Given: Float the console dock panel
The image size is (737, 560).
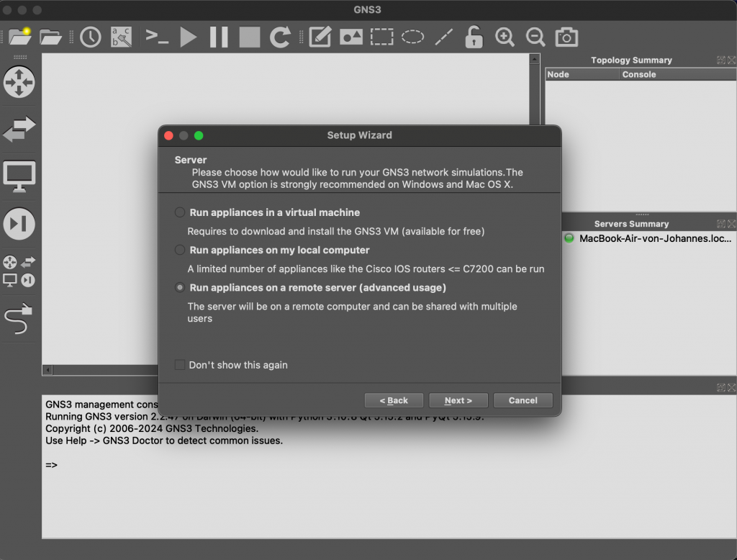Looking at the screenshot, I should [x=721, y=387].
